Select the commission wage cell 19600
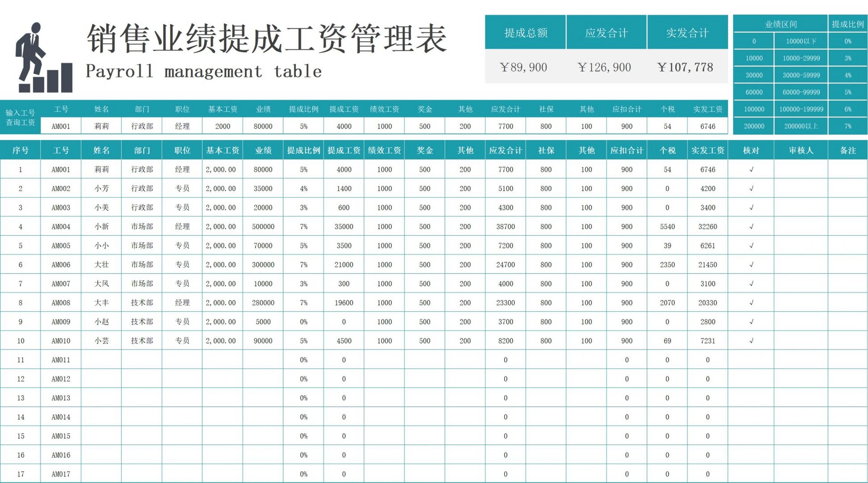Image resolution: width=868 pixels, height=483 pixels. (344, 303)
